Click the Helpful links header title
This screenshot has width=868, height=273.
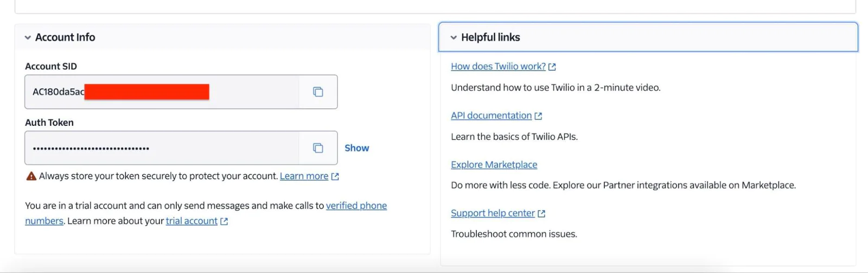[490, 37]
